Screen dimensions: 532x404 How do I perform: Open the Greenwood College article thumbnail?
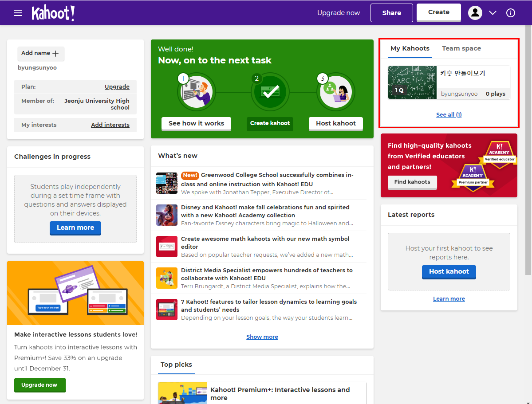(x=166, y=183)
